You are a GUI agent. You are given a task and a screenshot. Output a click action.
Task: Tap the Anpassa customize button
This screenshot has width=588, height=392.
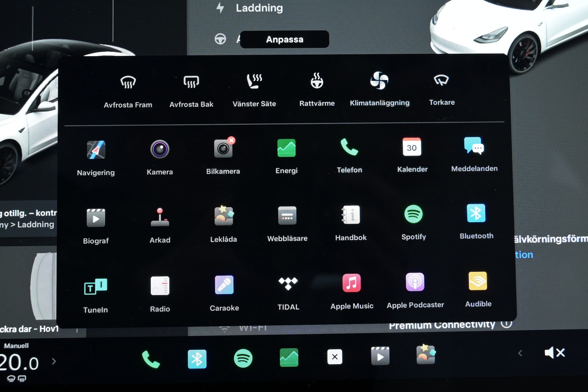(x=285, y=39)
